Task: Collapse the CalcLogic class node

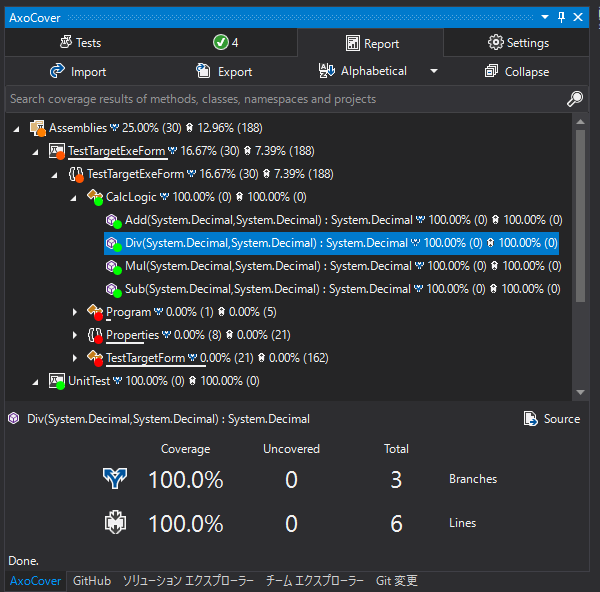Action: pos(73,198)
